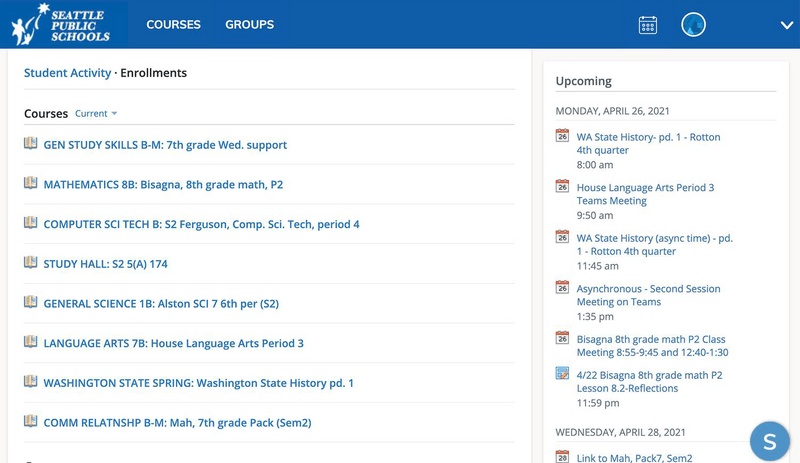Open the COURSES menu

click(173, 25)
